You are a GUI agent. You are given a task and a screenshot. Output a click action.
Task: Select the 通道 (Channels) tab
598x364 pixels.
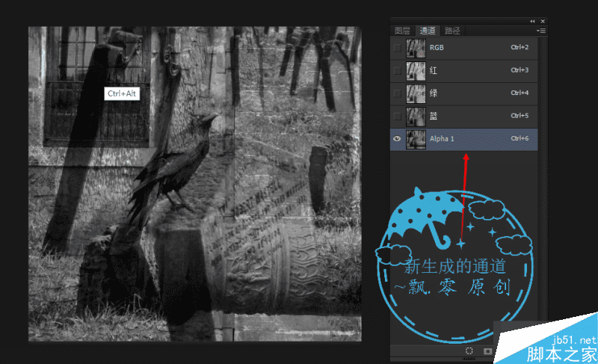(x=427, y=31)
